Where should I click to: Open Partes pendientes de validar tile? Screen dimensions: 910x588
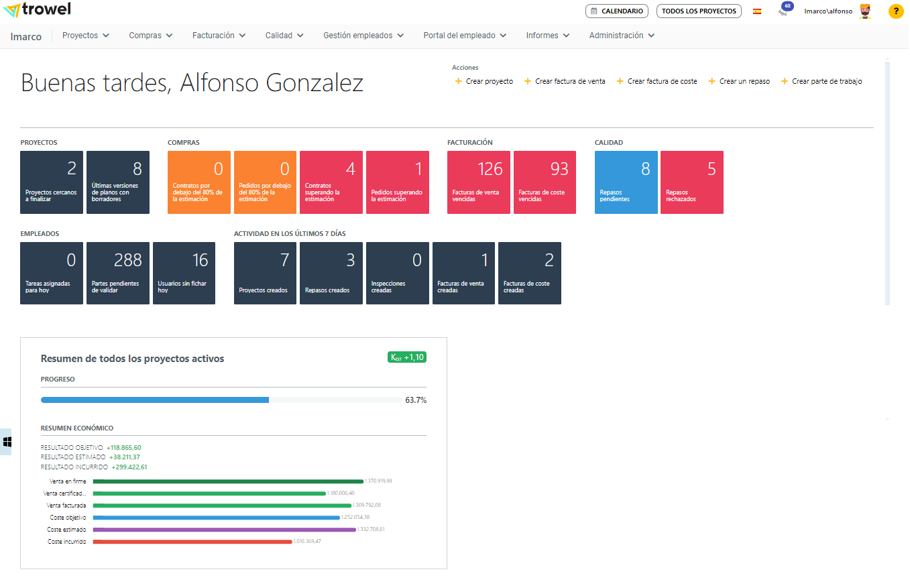point(118,274)
